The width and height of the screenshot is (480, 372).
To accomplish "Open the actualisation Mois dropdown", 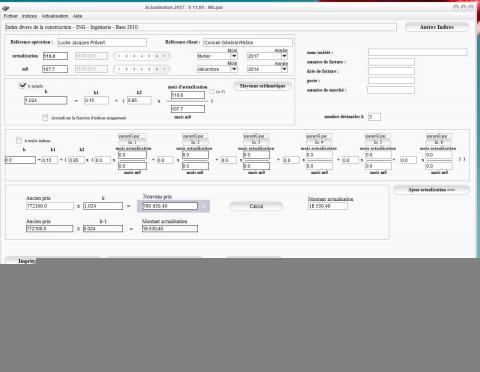I will [x=217, y=56].
